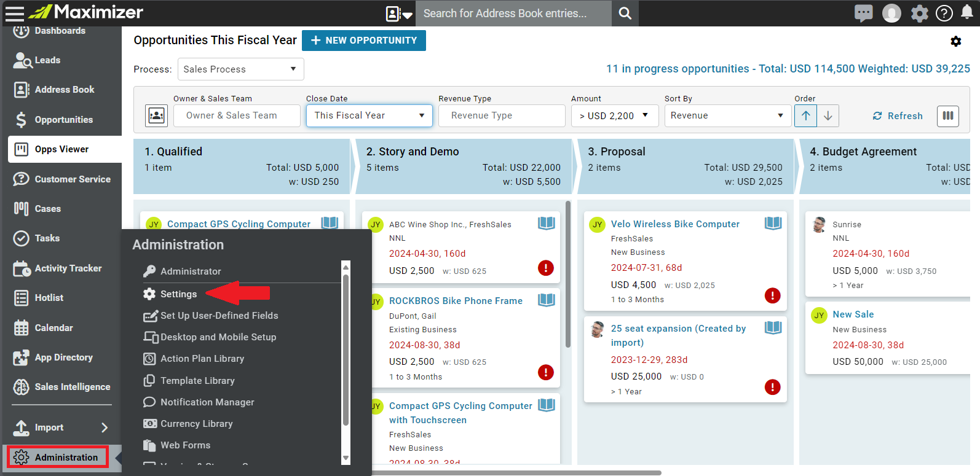980x476 pixels.
Task: Create a new opportunity
Action: pos(364,41)
